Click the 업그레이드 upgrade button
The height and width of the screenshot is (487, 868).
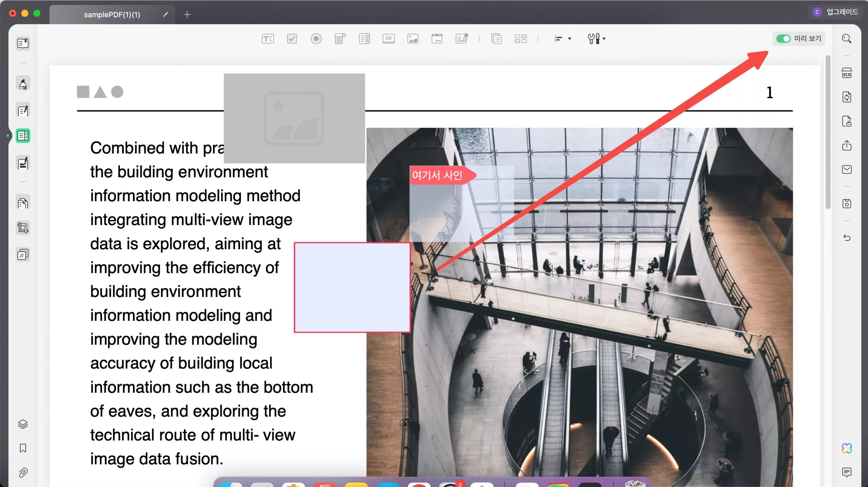pos(842,12)
